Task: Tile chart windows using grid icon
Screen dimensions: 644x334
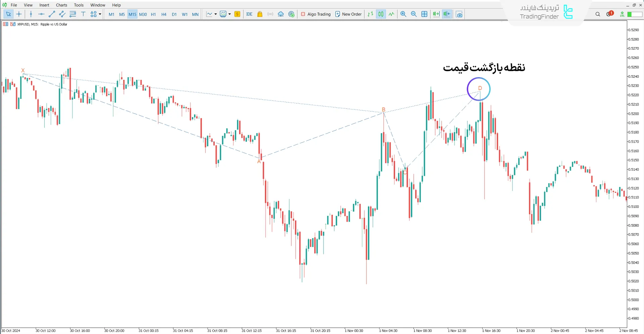Action: tap(424, 14)
